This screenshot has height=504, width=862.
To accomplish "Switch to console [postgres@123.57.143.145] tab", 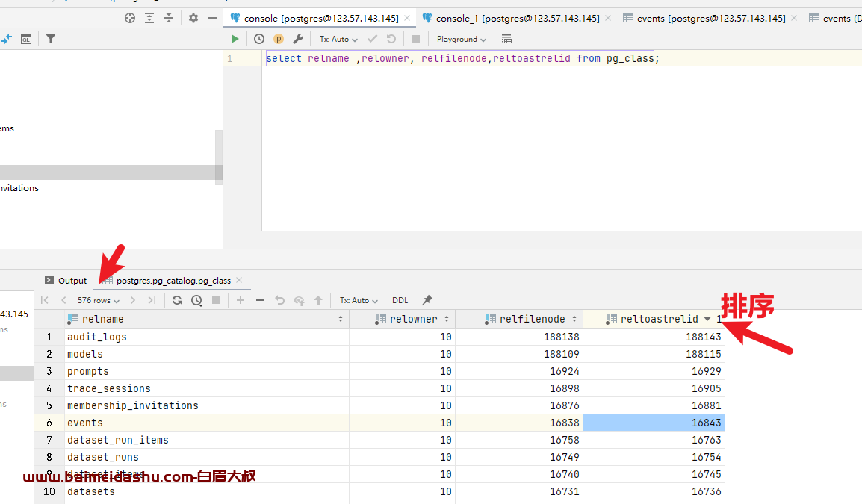I will 321,18.
